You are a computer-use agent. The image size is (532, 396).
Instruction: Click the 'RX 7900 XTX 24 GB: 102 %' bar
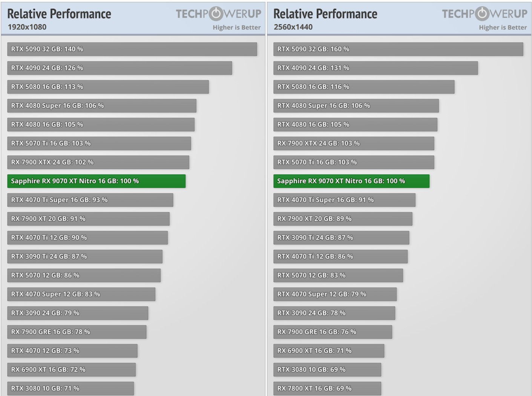click(98, 162)
